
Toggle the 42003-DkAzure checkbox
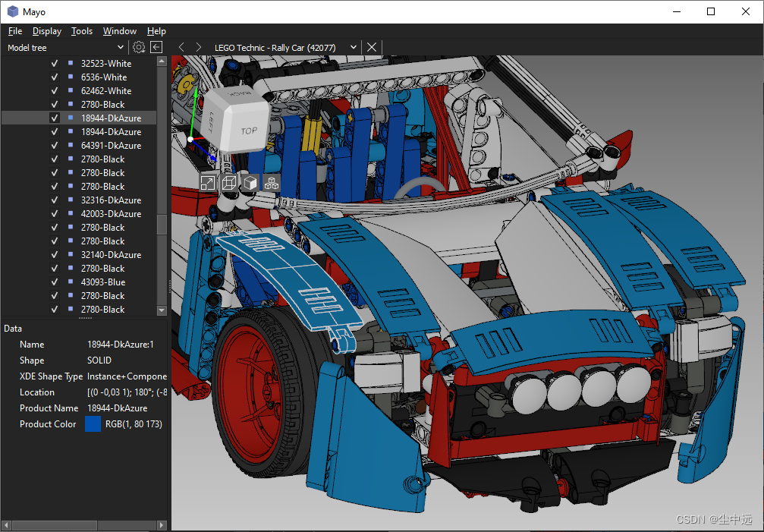click(x=55, y=213)
